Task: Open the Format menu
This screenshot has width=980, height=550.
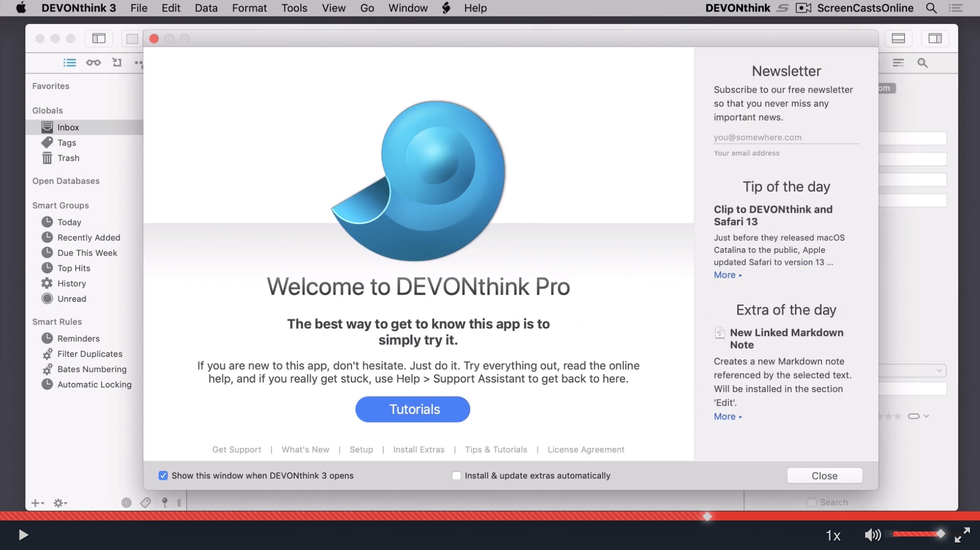Action: pyautogui.click(x=249, y=8)
